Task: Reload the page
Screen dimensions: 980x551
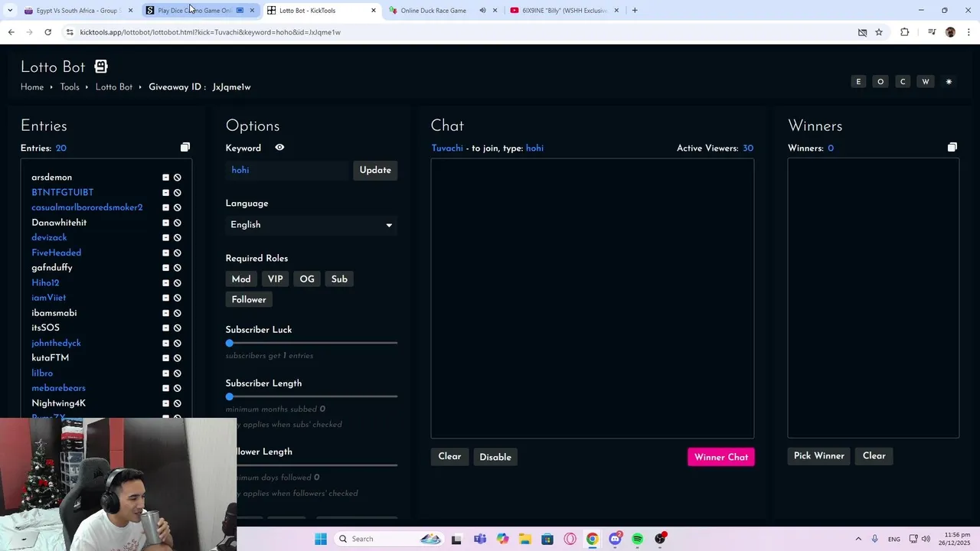Action: (x=47, y=32)
